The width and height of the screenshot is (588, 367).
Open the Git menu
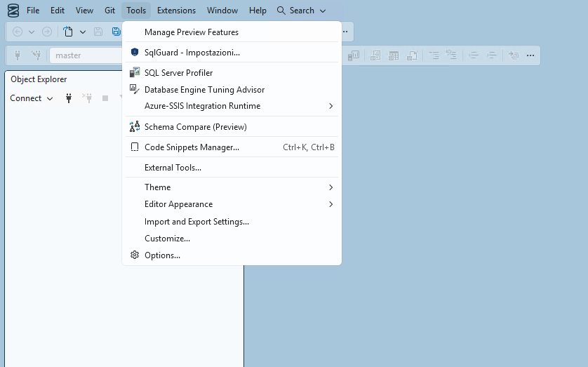[x=110, y=11]
